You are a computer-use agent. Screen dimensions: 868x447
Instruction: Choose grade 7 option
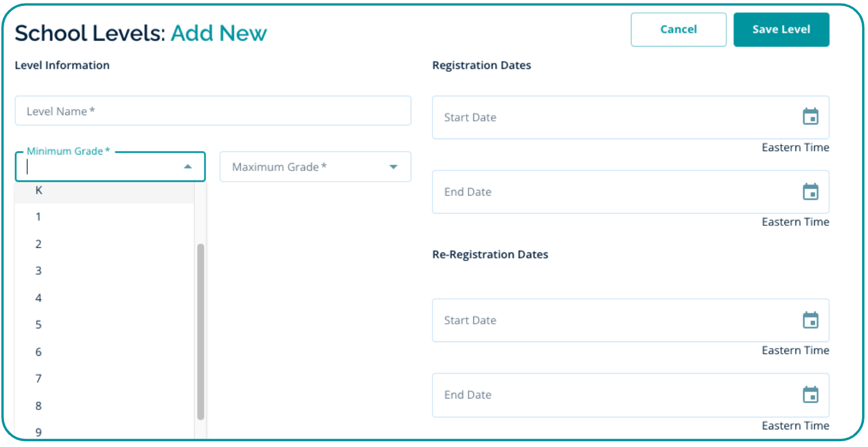[x=39, y=379]
